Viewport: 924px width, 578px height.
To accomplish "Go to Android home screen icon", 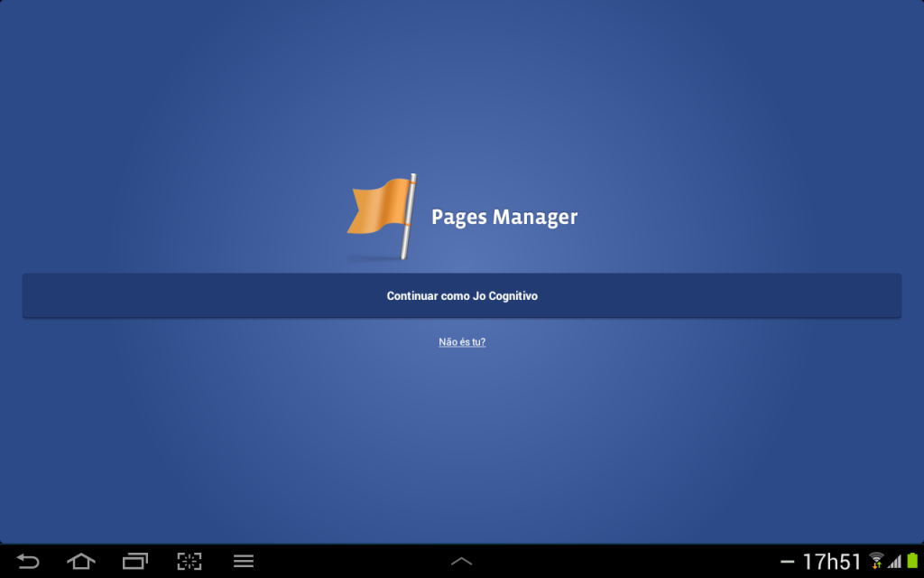I will click(81, 561).
